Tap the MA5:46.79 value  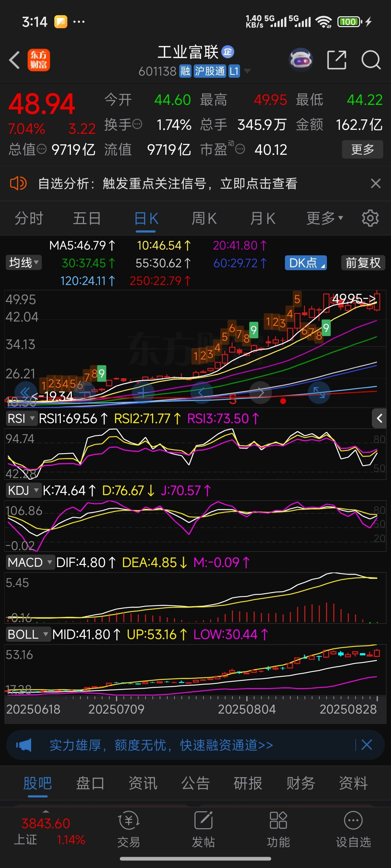click(82, 245)
